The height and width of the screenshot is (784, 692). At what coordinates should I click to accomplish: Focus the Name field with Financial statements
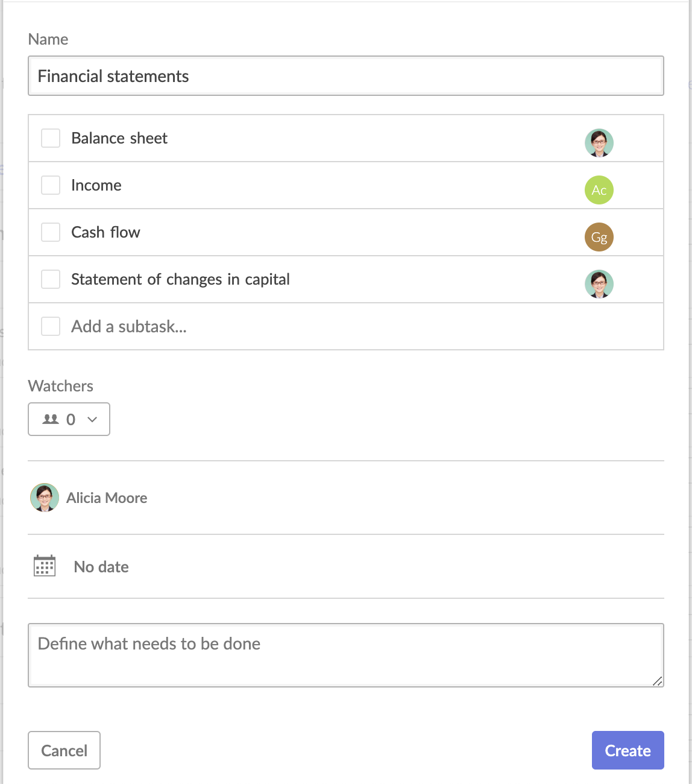(346, 76)
